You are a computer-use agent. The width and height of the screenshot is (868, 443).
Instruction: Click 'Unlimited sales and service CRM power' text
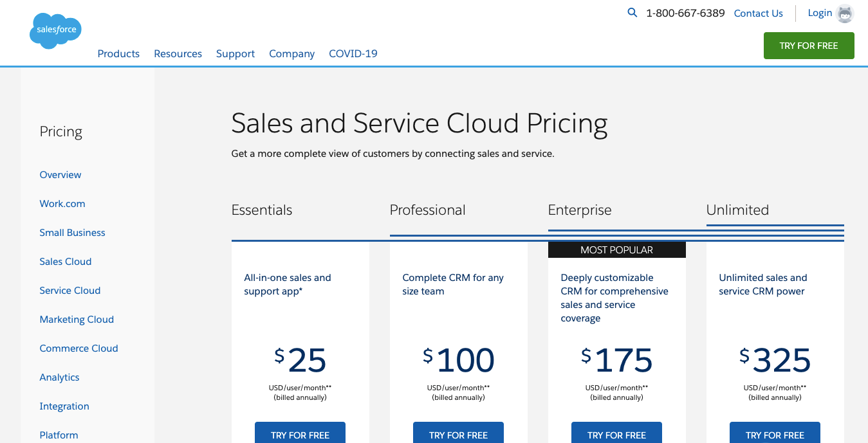point(763,284)
